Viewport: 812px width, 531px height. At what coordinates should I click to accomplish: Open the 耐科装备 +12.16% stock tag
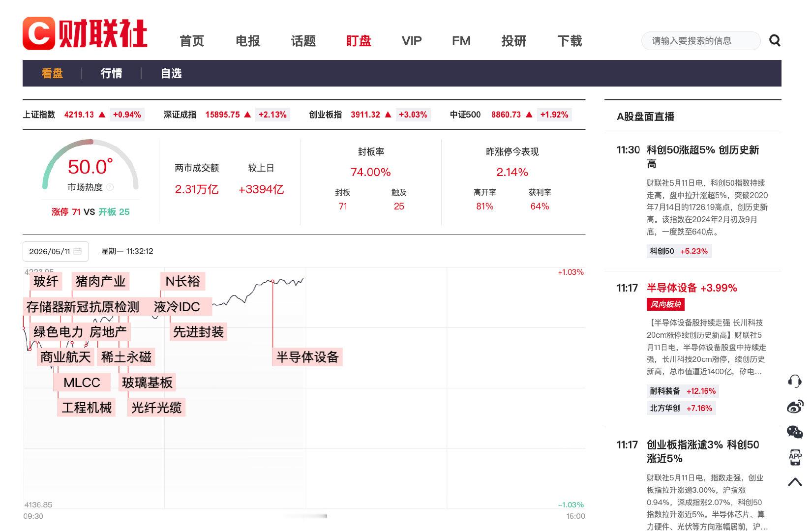coord(683,391)
